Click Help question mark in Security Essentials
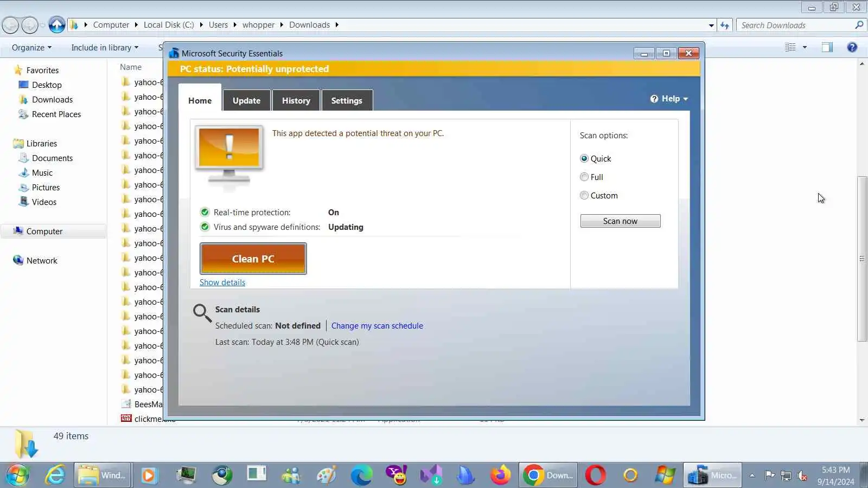The height and width of the screenshot is (488, 868). (x=654, y=99)
